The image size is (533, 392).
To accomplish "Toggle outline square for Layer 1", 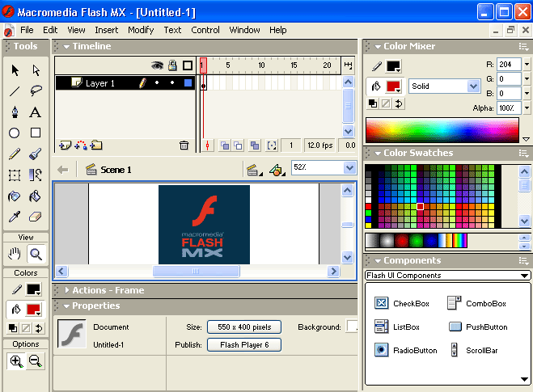I will (x=188, y=83).
